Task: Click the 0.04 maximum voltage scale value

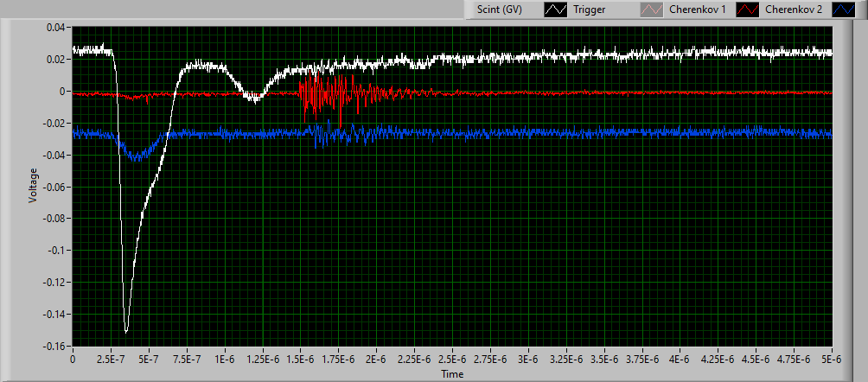Action: (x=56, y=27)
